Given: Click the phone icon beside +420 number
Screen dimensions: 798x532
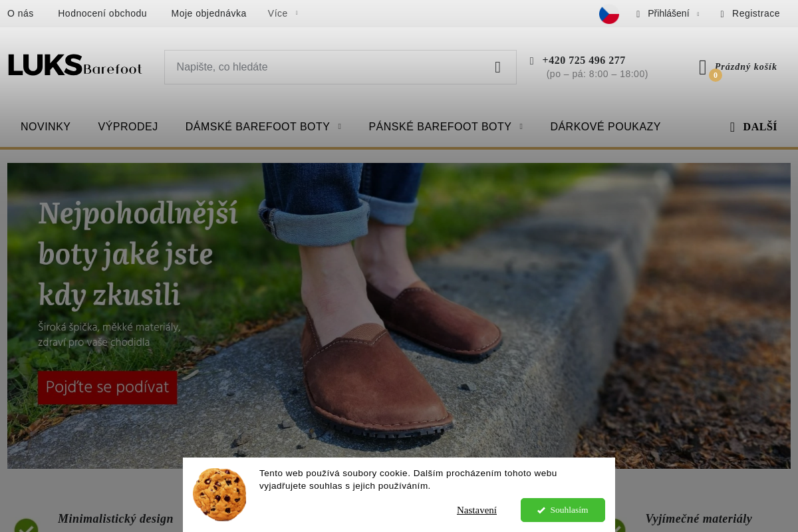Looking at the screenshot, I should pyautogui.click(x=532, y=61).
